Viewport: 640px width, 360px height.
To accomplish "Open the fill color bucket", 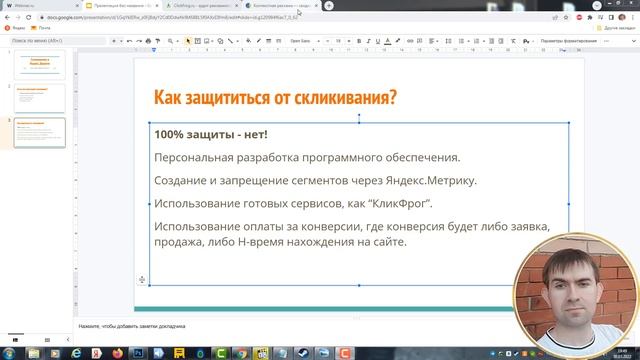I will (x=248, y=41).
